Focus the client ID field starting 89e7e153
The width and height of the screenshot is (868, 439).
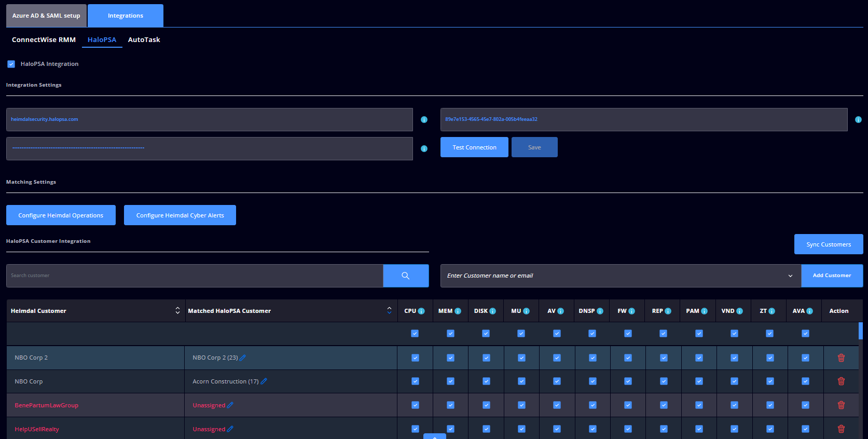pos(644,119)
